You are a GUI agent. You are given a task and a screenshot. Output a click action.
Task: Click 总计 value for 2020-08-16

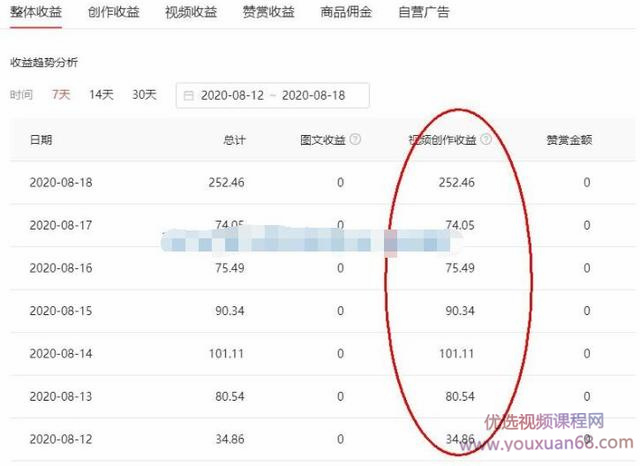pyautogui.click(x=230, y=268)
